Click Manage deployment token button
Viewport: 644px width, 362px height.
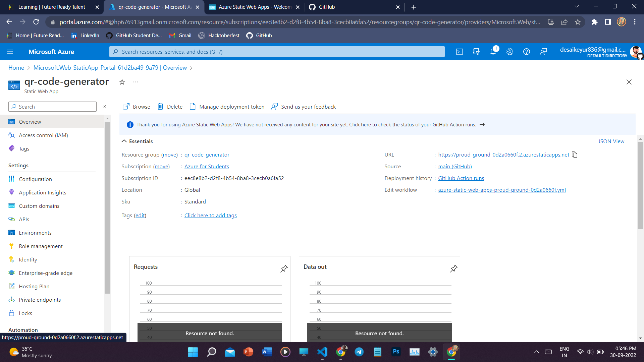[227, 107]
